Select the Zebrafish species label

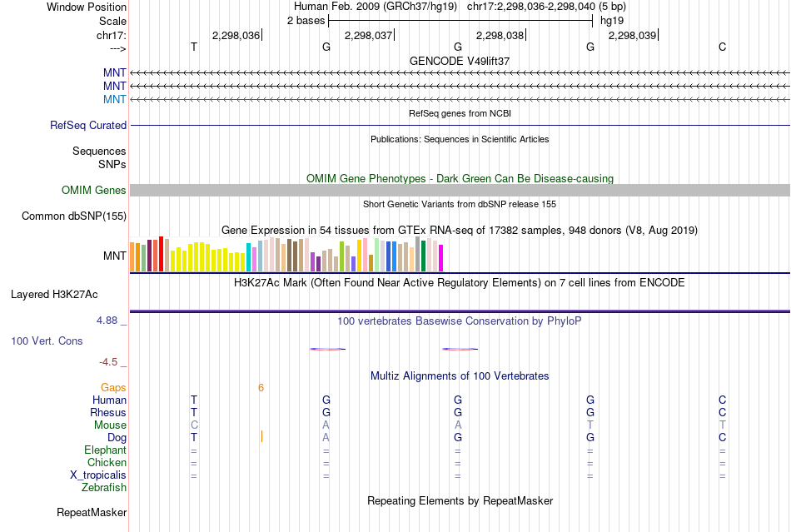(x=104, y=488)
